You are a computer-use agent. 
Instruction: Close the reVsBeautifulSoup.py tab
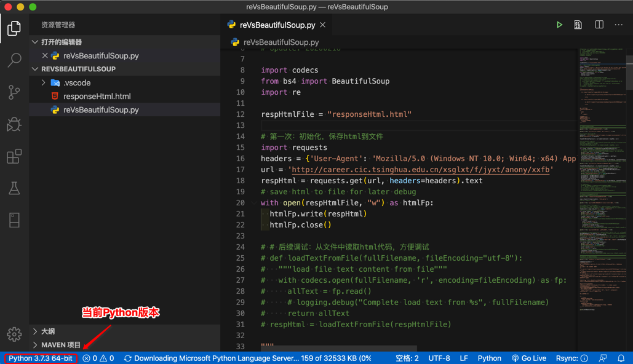point(322,25)
